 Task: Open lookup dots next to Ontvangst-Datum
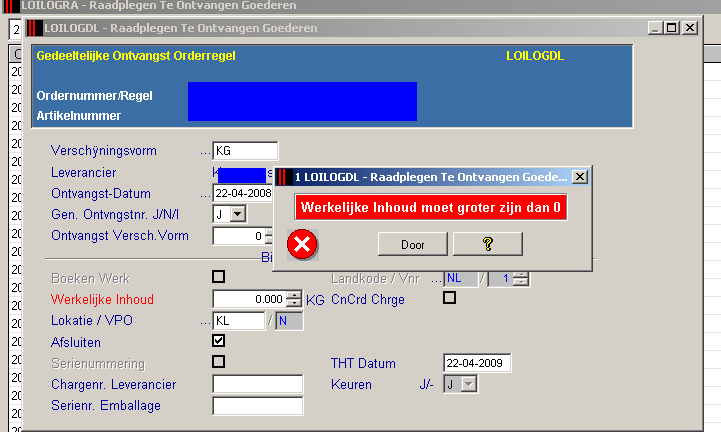coord(206,195)
